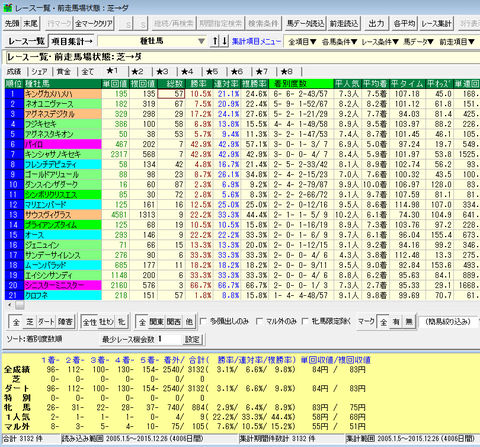
Task: Sort by 平人気 column header
Action: click(347, 84)
